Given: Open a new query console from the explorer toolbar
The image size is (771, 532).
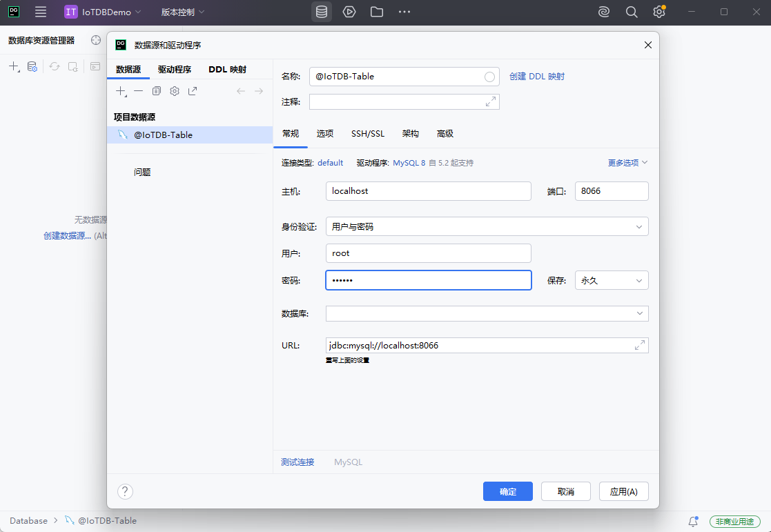Looking at the screenshot, I should click(94, 66).
